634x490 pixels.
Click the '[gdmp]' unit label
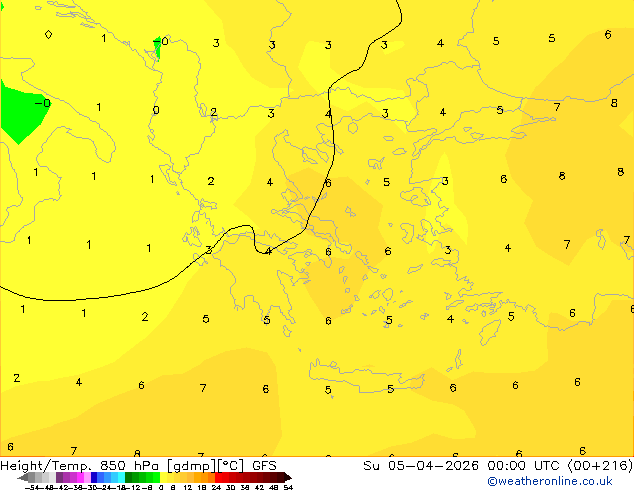[192, 466]
